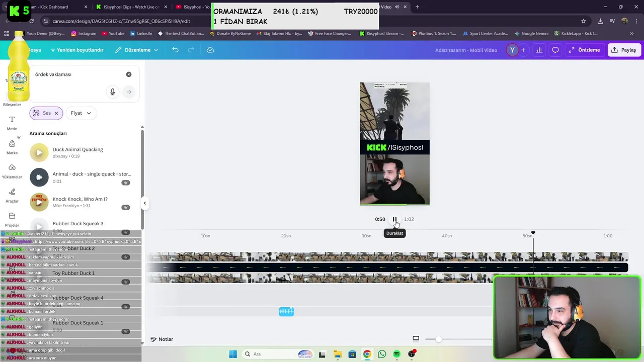
Task: Open YouTube bookmark
Action: point(113,34)
